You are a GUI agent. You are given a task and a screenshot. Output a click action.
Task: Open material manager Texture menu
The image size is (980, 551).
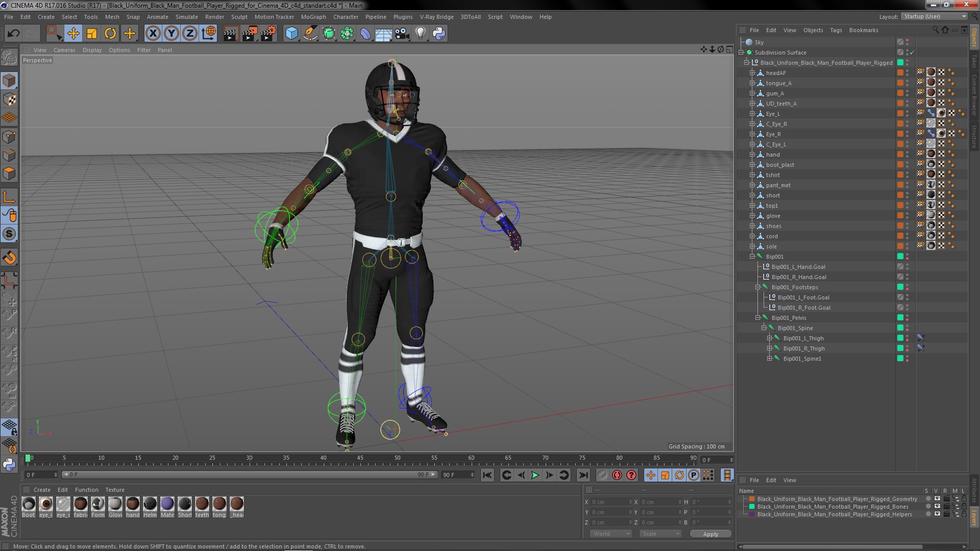pos(115,490)
